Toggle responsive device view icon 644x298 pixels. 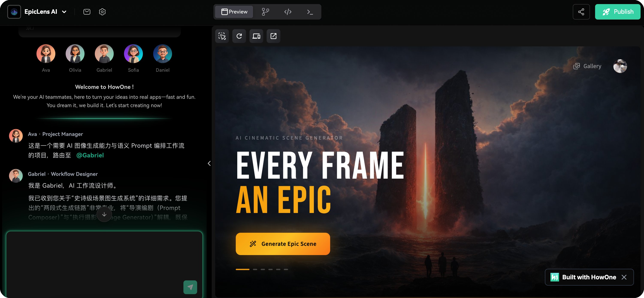[256, 36]
